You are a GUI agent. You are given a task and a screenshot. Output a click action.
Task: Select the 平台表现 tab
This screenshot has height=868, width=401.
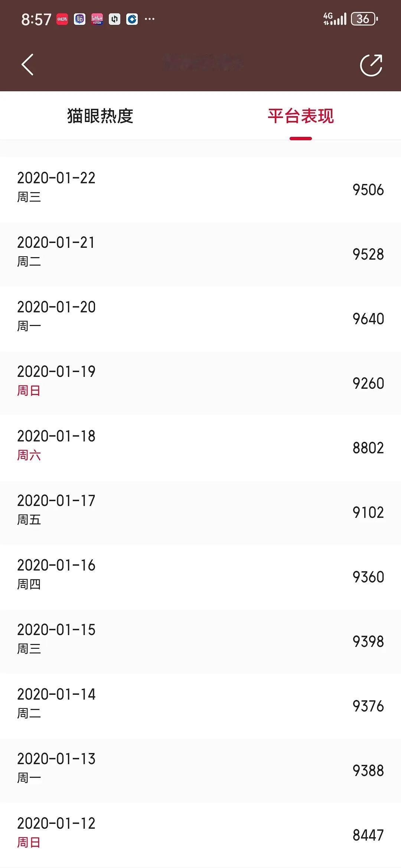pos(301,116)
